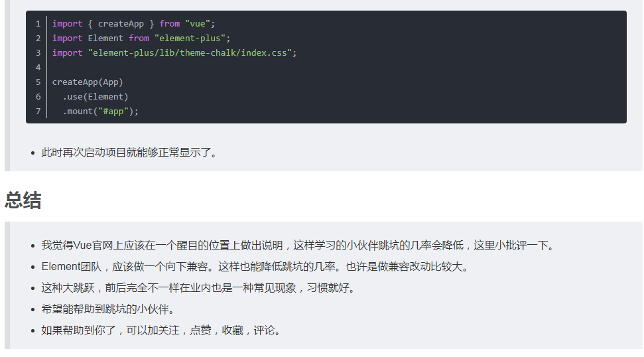Click line number 7 in code block
This screenshot has width=644, height=357.
pos(38,111)
